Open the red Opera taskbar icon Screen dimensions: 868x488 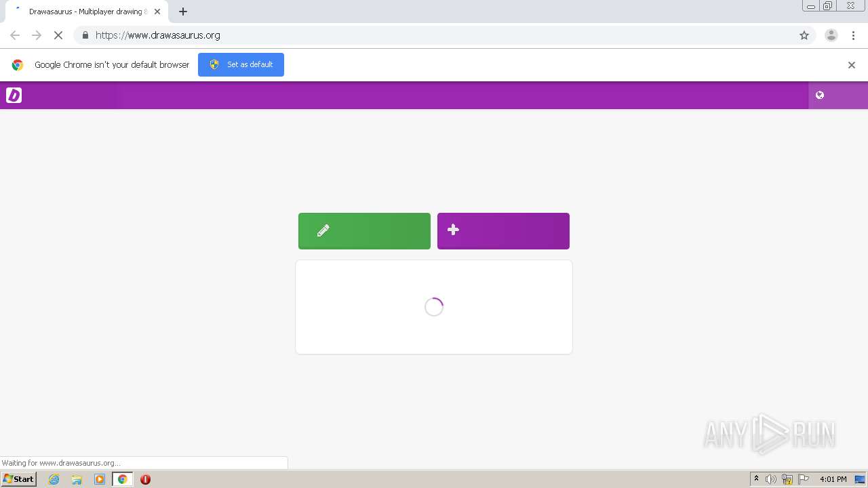[x=145, y=479]
